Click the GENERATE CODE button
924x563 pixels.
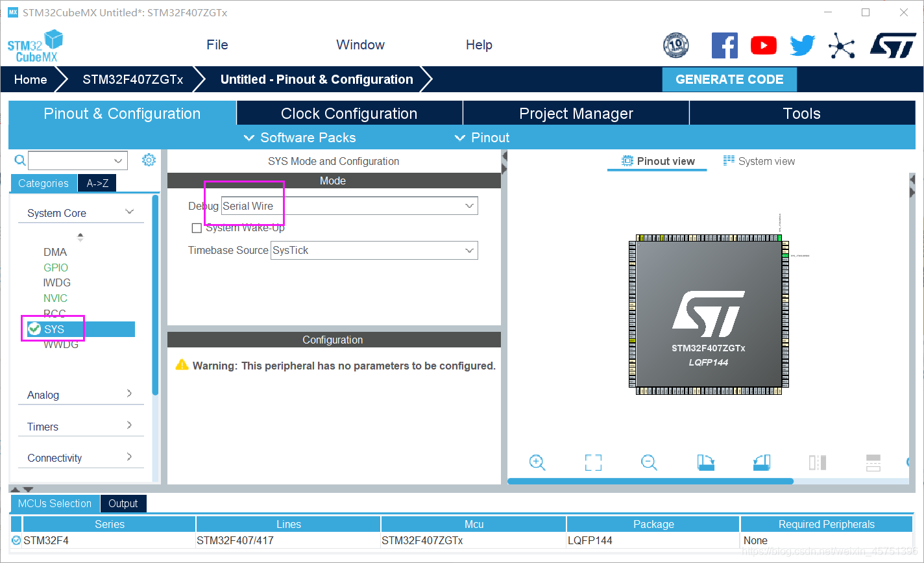coord(729,79)
